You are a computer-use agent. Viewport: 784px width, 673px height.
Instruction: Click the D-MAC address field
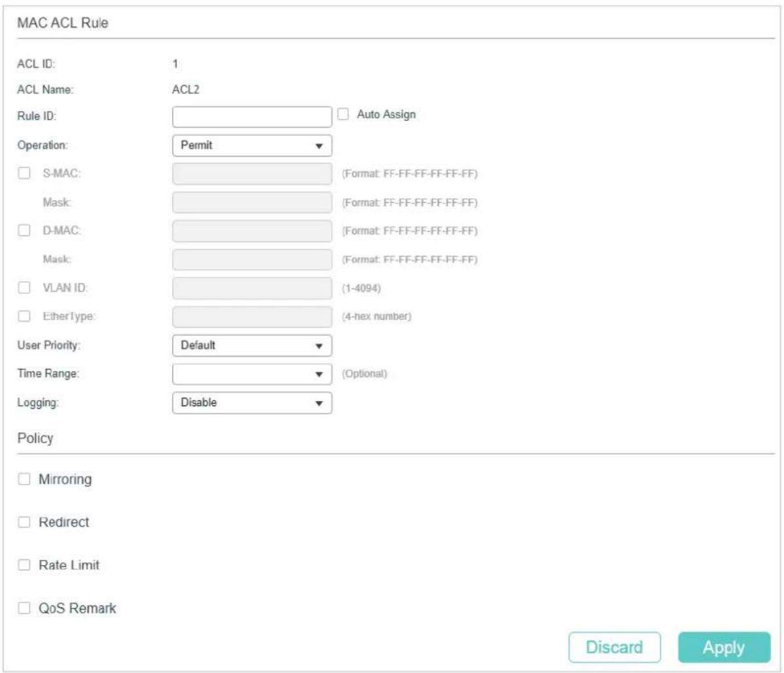click(252, 231)
